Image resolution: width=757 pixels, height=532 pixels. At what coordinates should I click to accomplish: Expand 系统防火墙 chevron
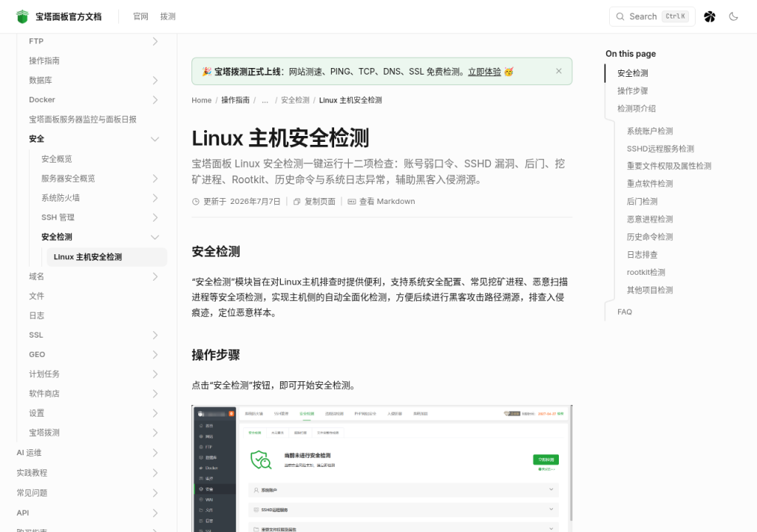155,198
